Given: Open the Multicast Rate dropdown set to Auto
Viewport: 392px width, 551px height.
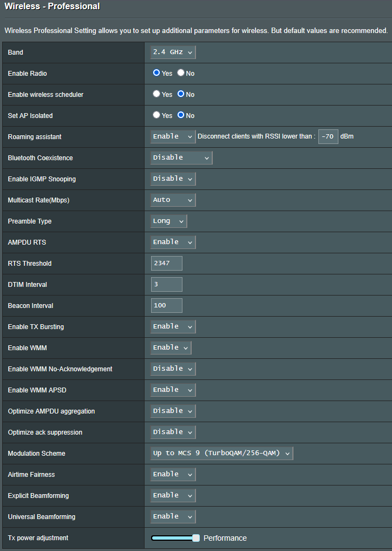Looking at the screenshot, I should point(173,200).
